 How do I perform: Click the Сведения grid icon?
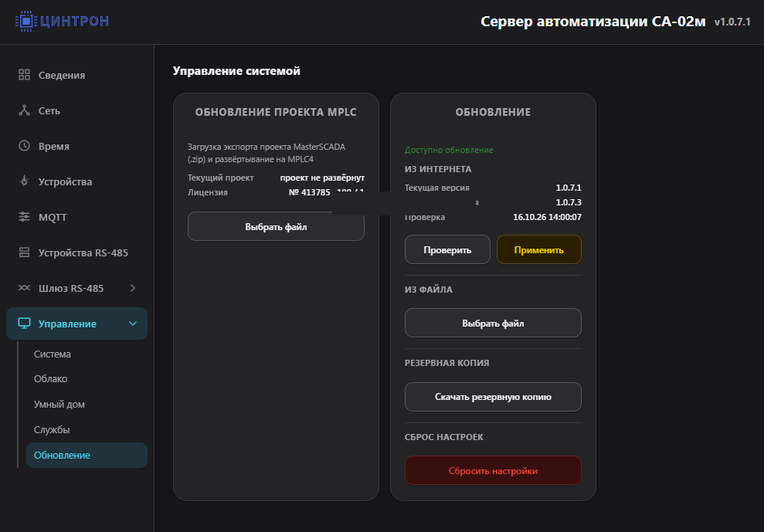(x=24, y=75)
